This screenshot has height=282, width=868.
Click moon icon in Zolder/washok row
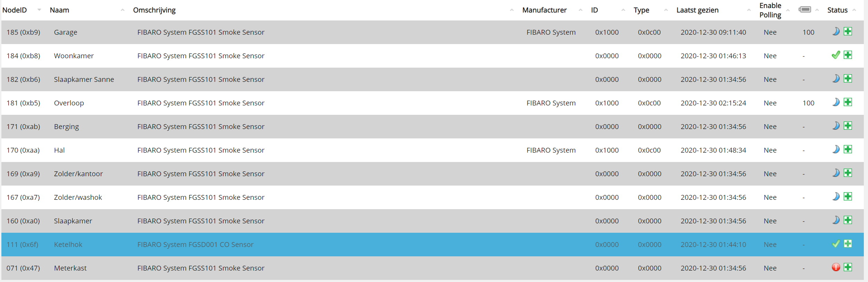coord(836,197)
